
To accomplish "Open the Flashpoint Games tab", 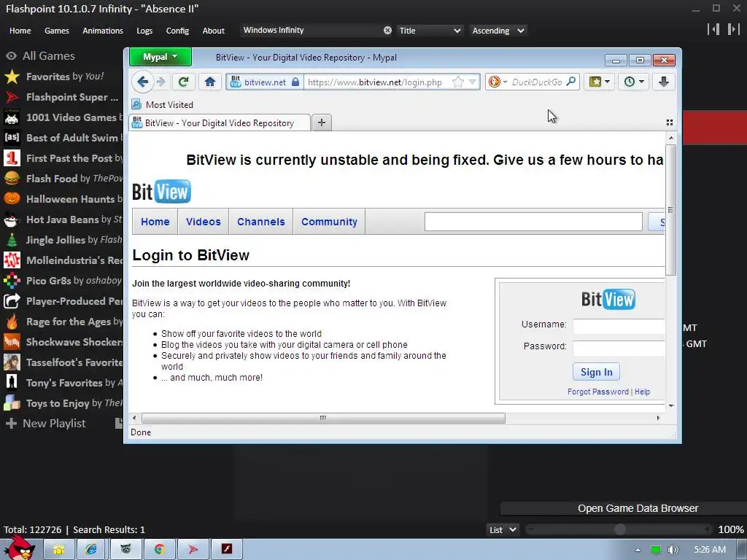I will (x=57, y=31).
